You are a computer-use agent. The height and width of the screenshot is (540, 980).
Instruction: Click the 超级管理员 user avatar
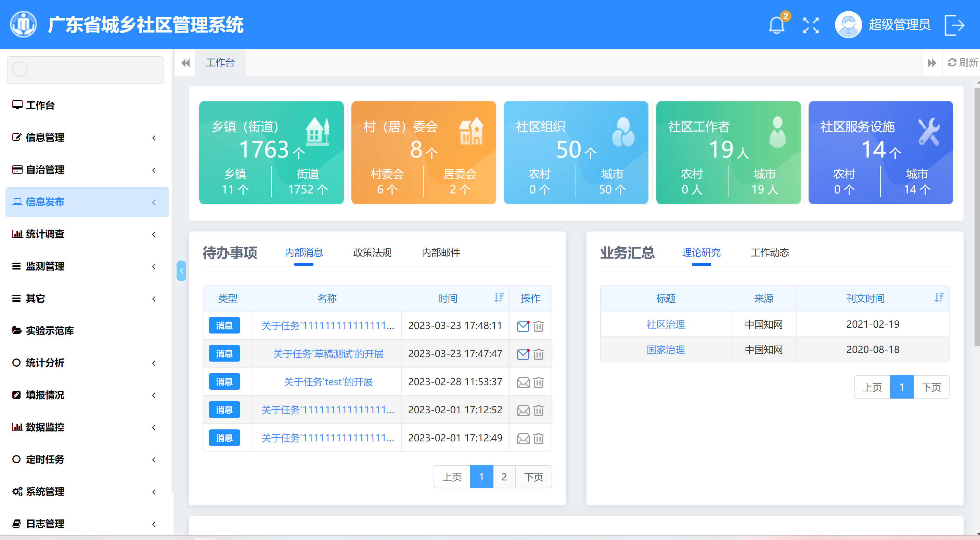click(x=848, y=25)
